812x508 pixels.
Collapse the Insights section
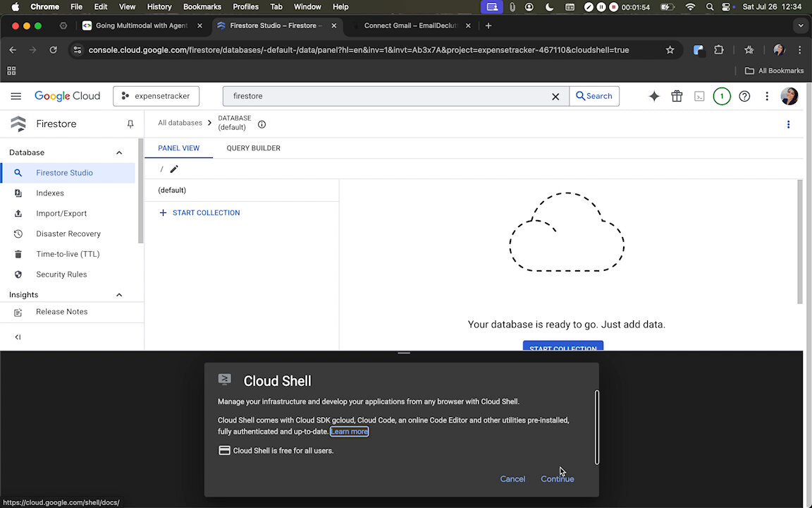pos(119,294)
